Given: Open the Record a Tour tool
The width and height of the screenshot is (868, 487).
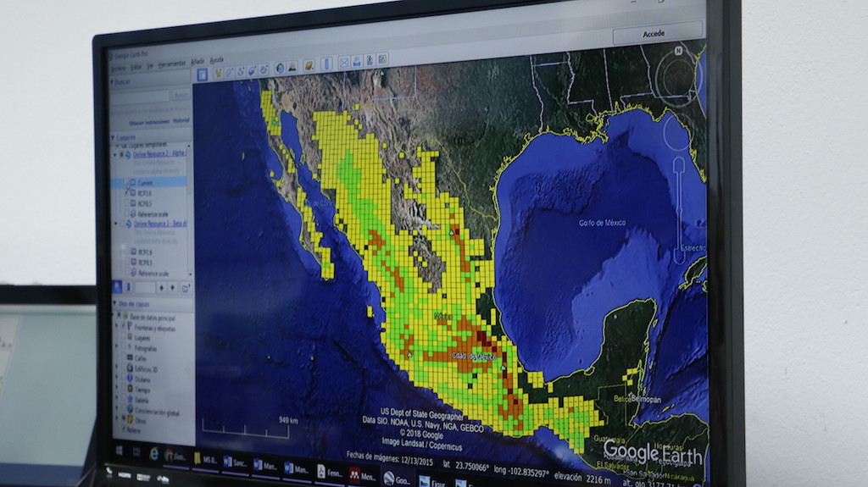Looking at the screenshot, I should point(264,69).
